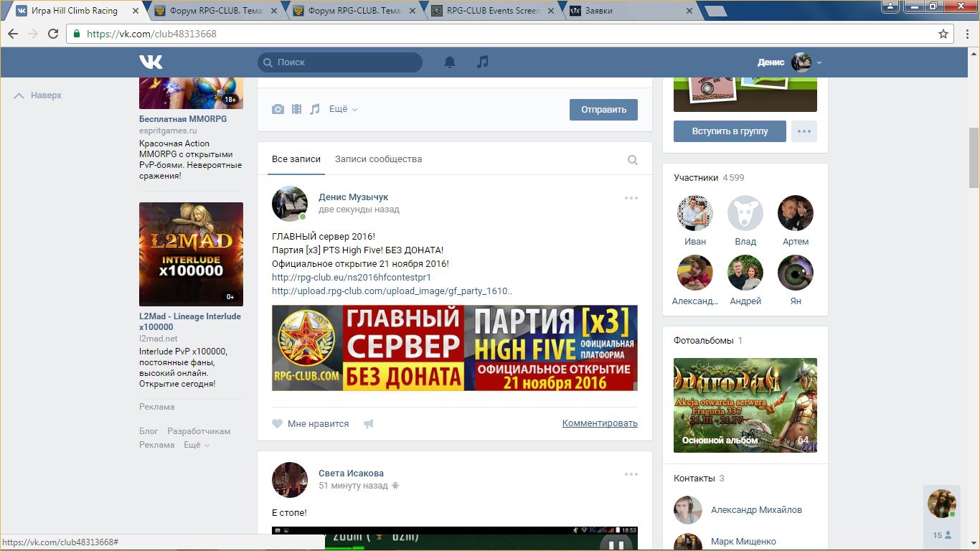
Task: Go back in browser
Action: pos(13,34)
